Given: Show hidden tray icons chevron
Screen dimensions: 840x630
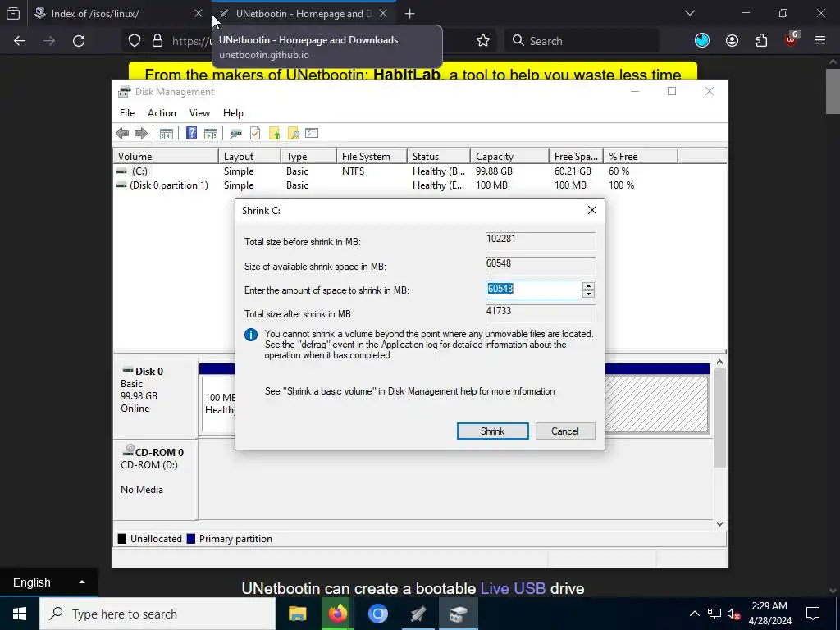Looking at the screenshot, I should (x=694, y=614).
